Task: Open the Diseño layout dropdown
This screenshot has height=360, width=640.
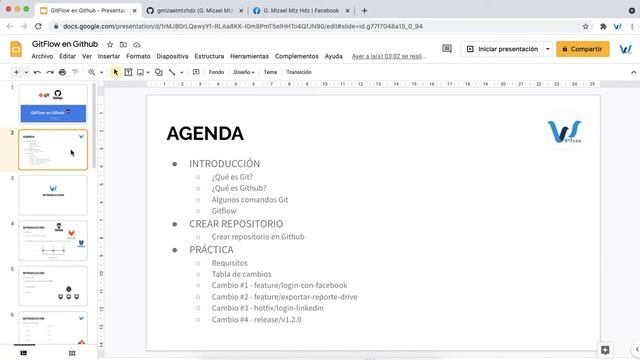Action: pyautogui.click(x=244, y=72)
